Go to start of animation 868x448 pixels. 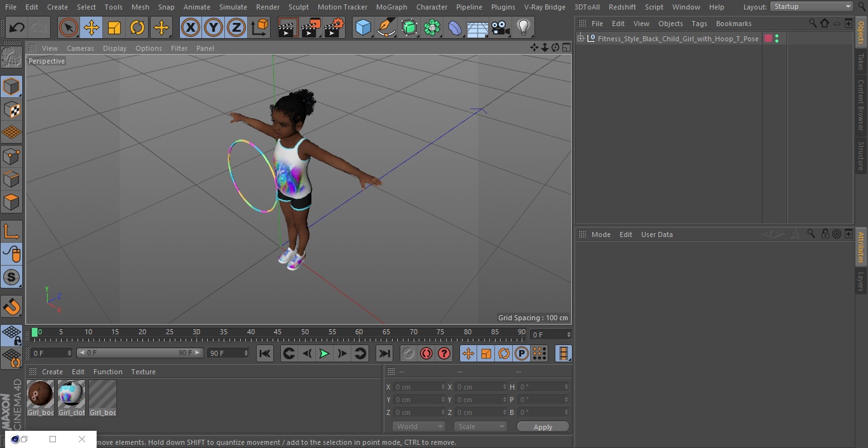tap(265, 353)
